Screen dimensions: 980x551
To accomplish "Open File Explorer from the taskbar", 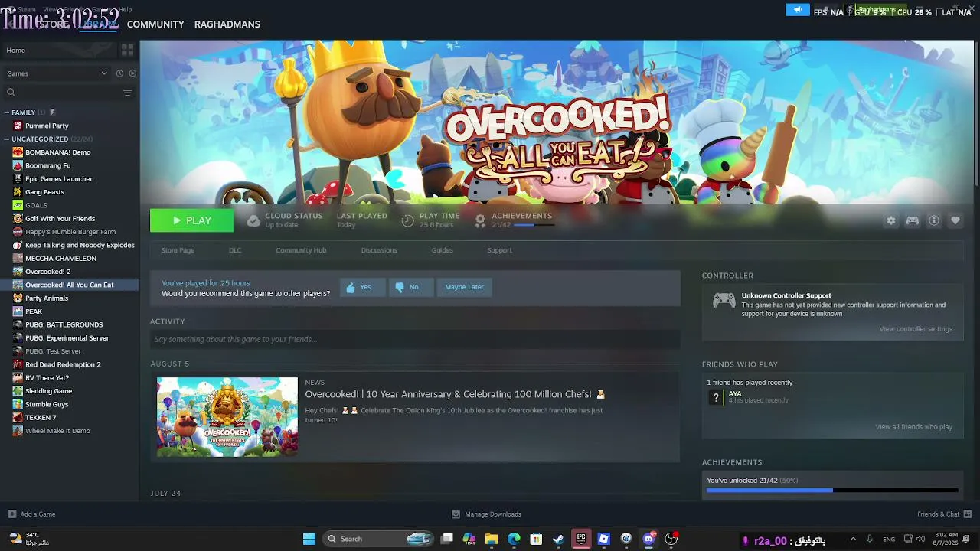I will tap(492, 539).
